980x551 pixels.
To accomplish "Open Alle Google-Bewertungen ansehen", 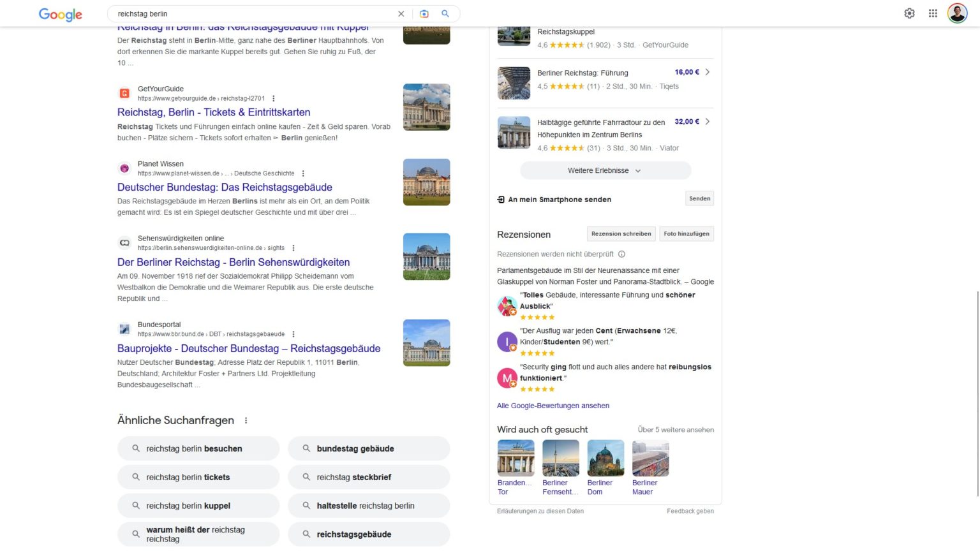I will pos(553,406).
